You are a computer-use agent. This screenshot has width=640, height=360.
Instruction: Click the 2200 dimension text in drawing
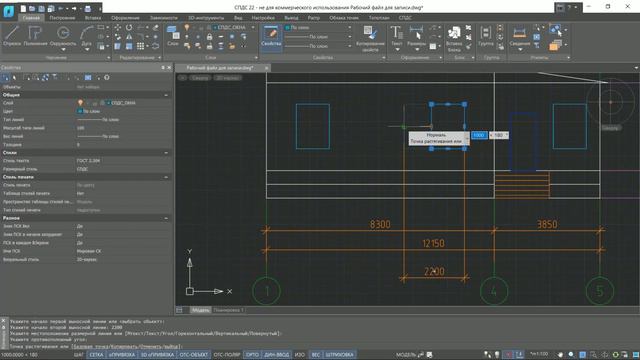point(434,271)
